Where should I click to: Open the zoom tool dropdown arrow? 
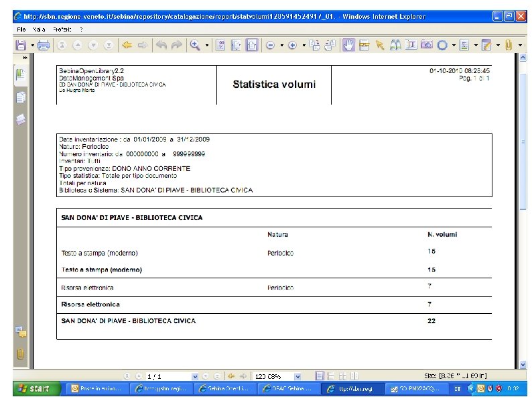click(x=206, y=45)
